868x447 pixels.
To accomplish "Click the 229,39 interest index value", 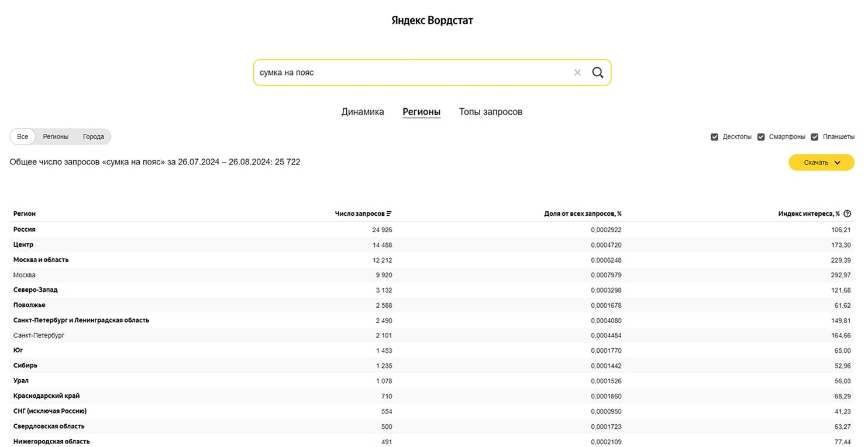I will [x=841, y=260].
